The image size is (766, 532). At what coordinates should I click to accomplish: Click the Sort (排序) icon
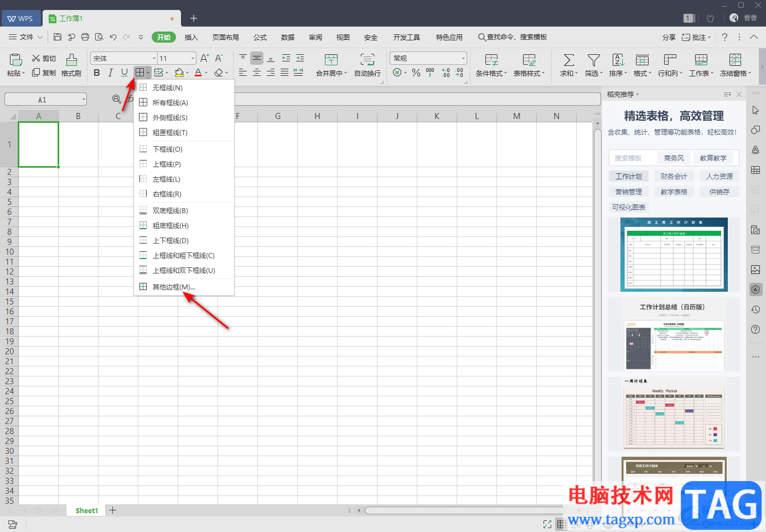pos(618,60)
